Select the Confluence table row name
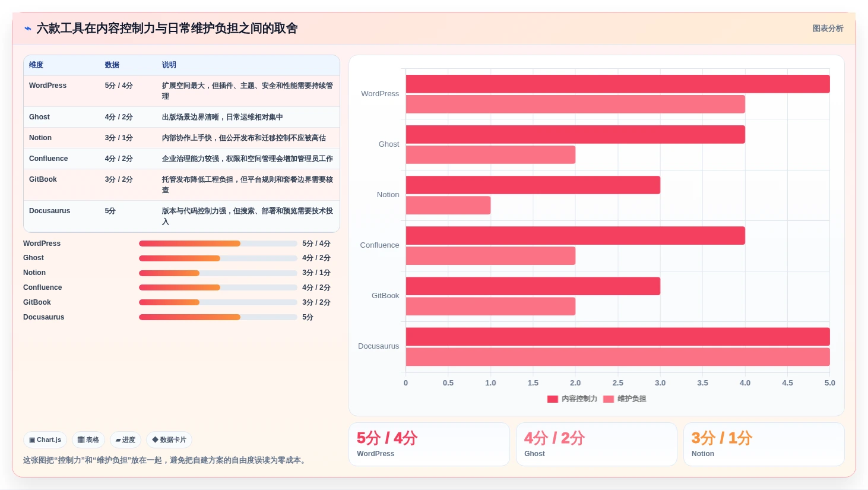This screenshot has width=868, height=490. click(x=48, y=159)
